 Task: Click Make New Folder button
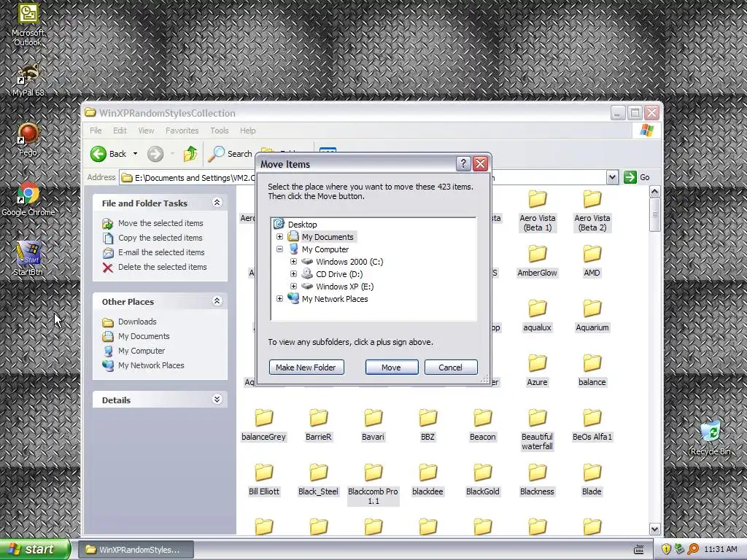(306, 367)
